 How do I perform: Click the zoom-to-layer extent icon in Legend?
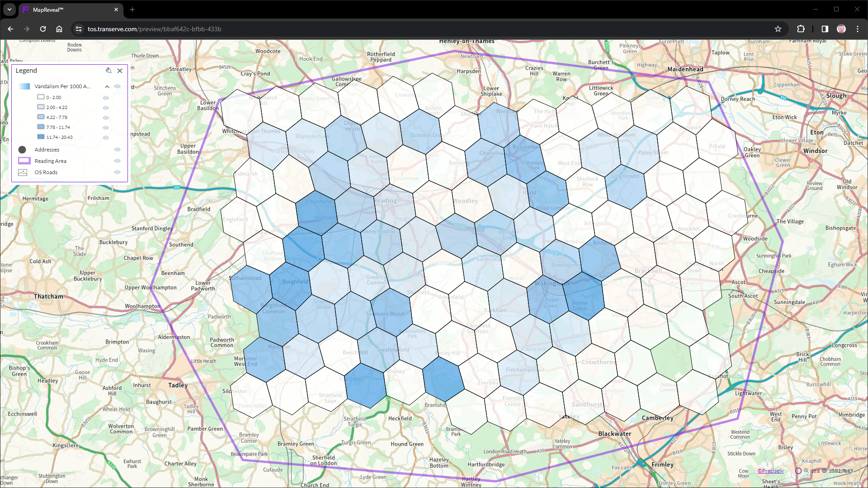click(108, 71)
